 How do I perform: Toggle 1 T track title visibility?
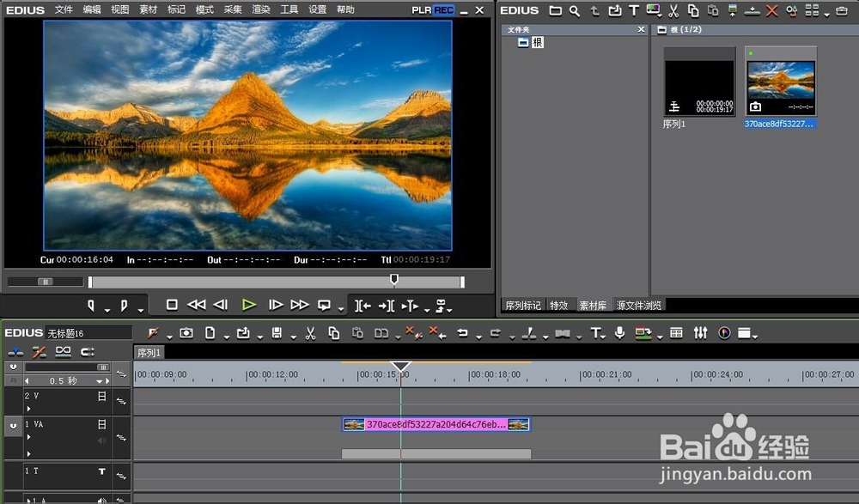pos(102,471)
